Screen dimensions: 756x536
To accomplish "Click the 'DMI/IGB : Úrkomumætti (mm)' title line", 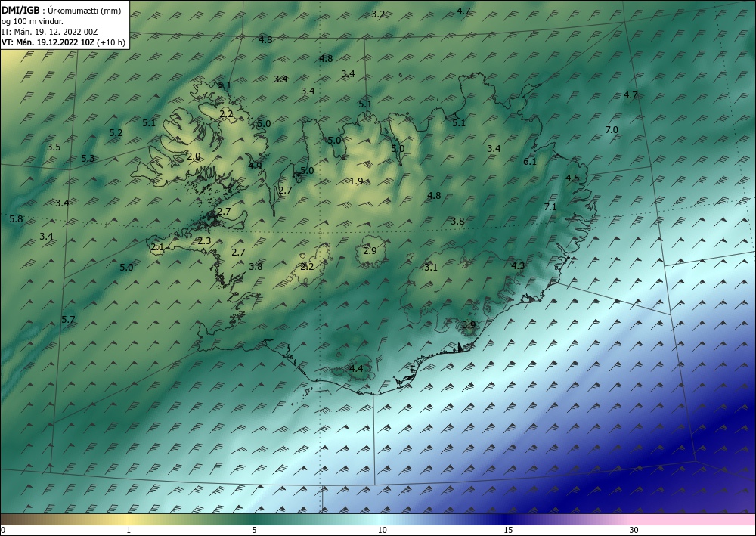I will (61, 10).
